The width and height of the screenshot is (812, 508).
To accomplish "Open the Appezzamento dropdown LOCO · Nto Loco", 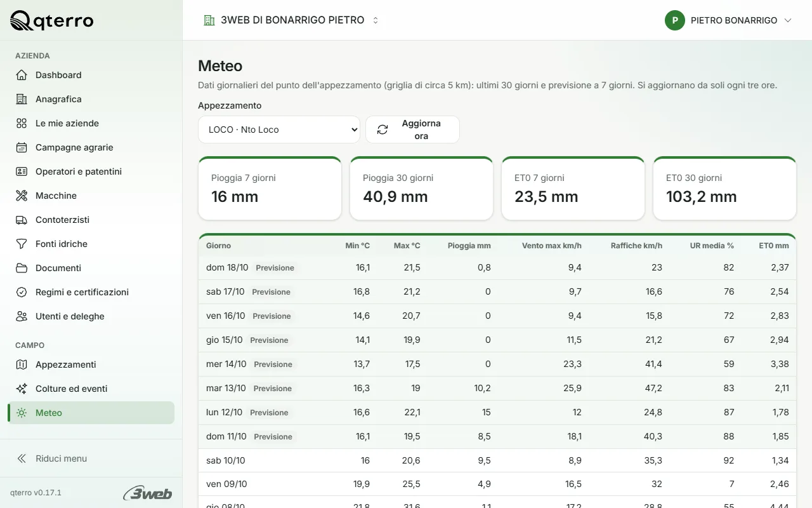I will pyautogui.click(x=279, y=130).
